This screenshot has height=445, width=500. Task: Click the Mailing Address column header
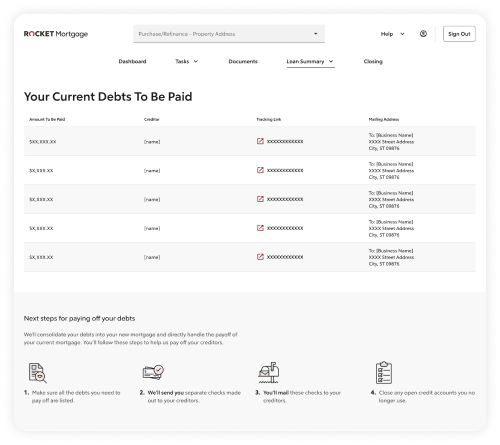(x=384, y=119)
